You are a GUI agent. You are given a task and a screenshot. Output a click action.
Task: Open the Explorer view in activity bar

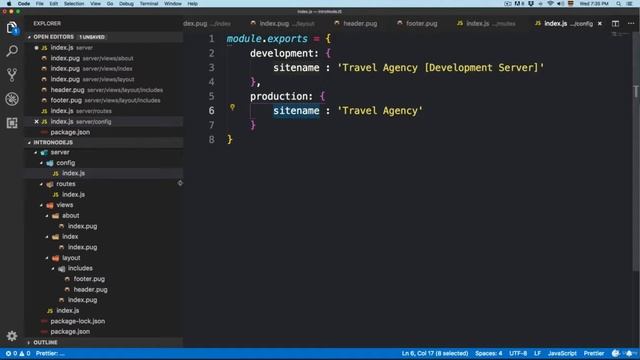(12, 28)
